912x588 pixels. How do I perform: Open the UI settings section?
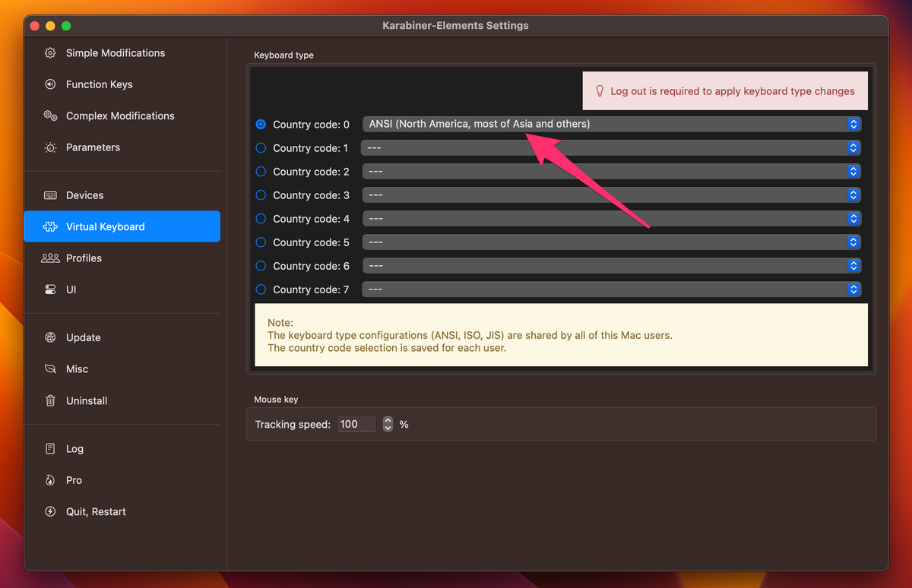tap(72, 289)
